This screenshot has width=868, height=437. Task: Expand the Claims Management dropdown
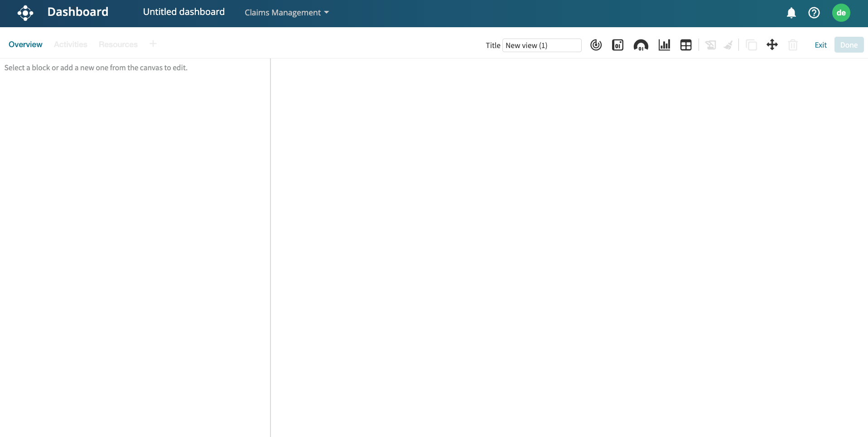point(286,13)
